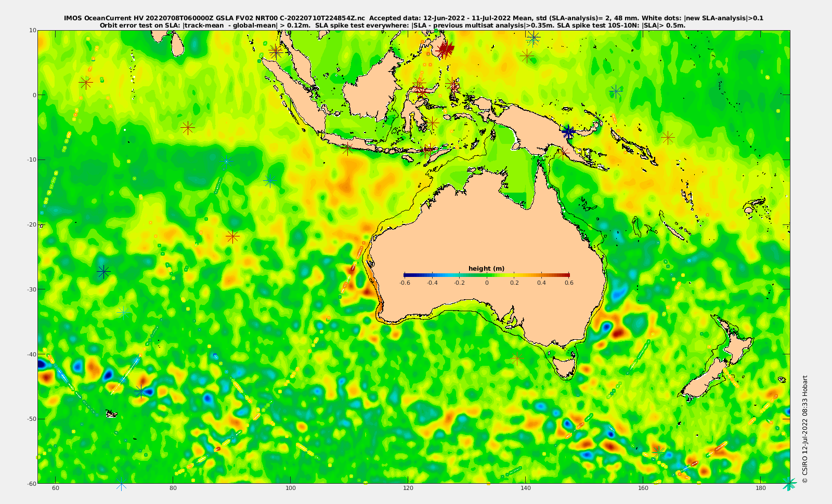
Task: Click the 120 longitude axis label
Action: [x=408, y=488]
